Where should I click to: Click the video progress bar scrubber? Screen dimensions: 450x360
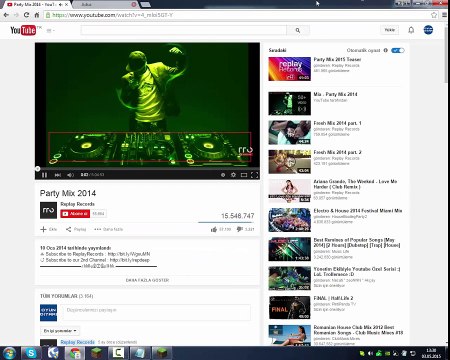pyautogui.click(x=37, y=169)
